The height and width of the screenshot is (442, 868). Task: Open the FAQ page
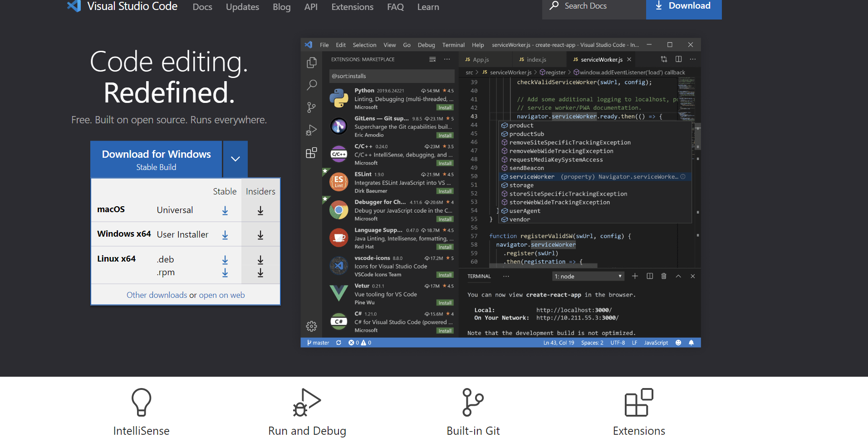point(395,7)
